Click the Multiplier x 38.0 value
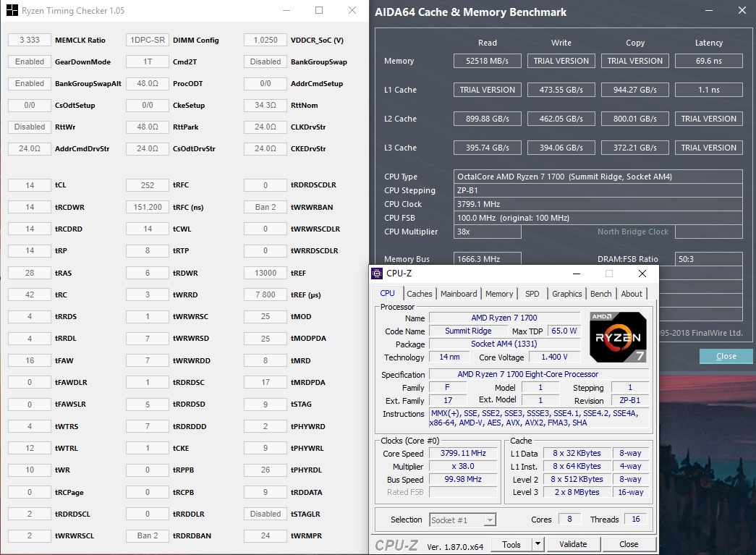Viewport: 756px width, 555px height. click(463, 466)
